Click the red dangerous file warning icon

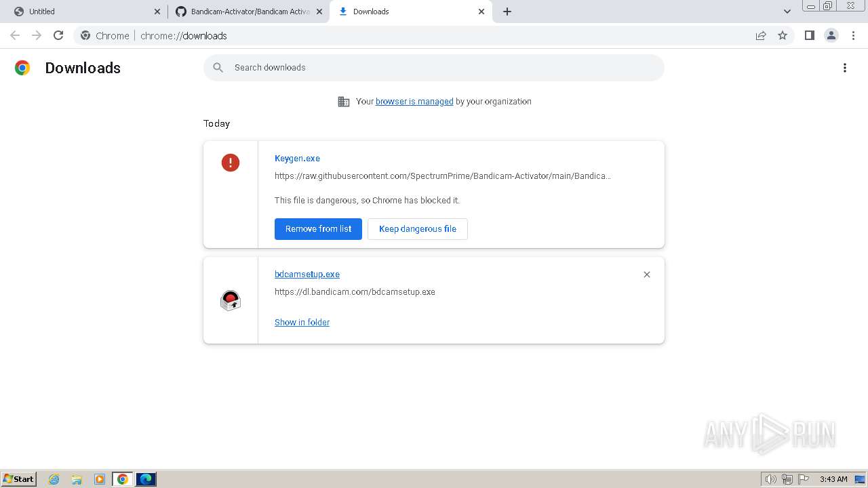coord(231,163)
